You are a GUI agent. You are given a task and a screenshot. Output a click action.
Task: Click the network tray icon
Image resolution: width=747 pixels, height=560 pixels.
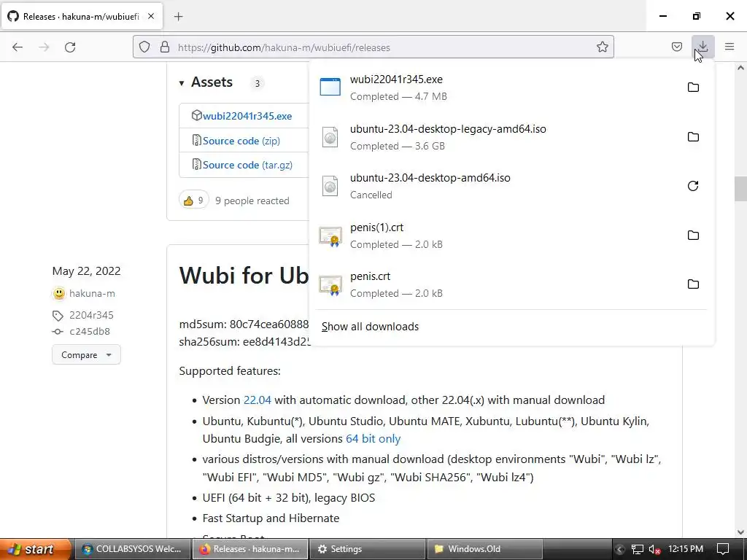point(638,550)
